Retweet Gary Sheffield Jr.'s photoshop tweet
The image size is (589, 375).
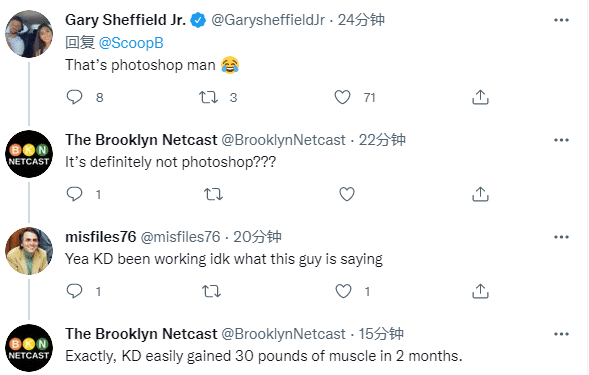208,97
